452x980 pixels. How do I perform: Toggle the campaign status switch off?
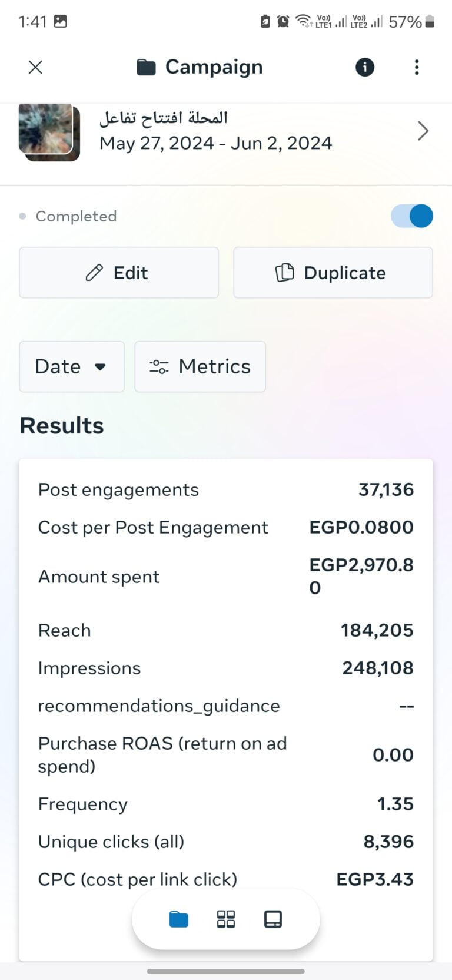pos(412,216)
